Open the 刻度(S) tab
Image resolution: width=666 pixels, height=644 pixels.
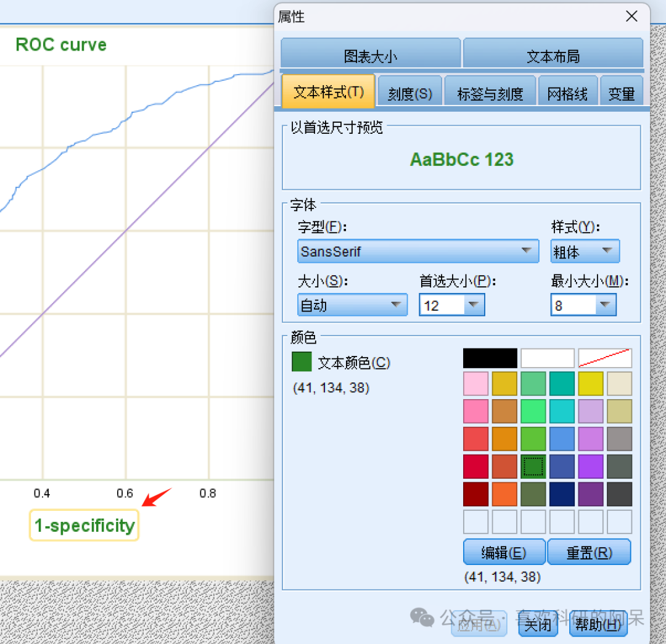(410, 92)
